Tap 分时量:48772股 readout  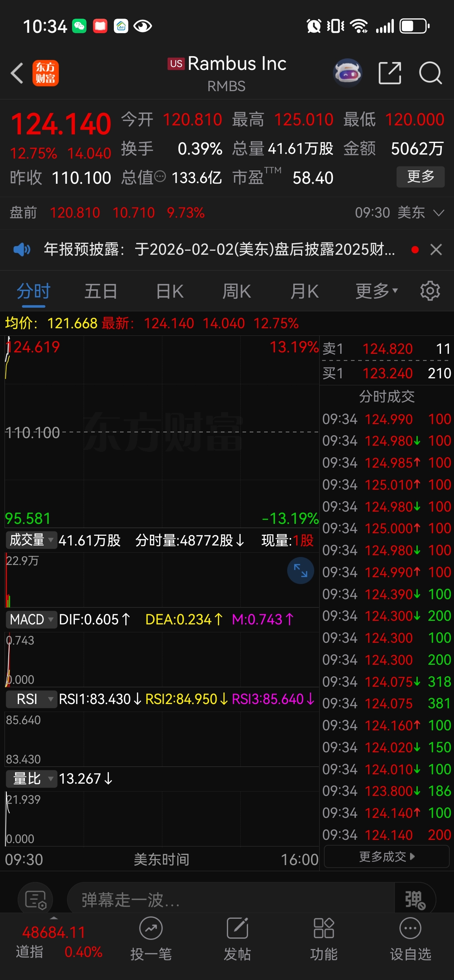tap(190, 540)
